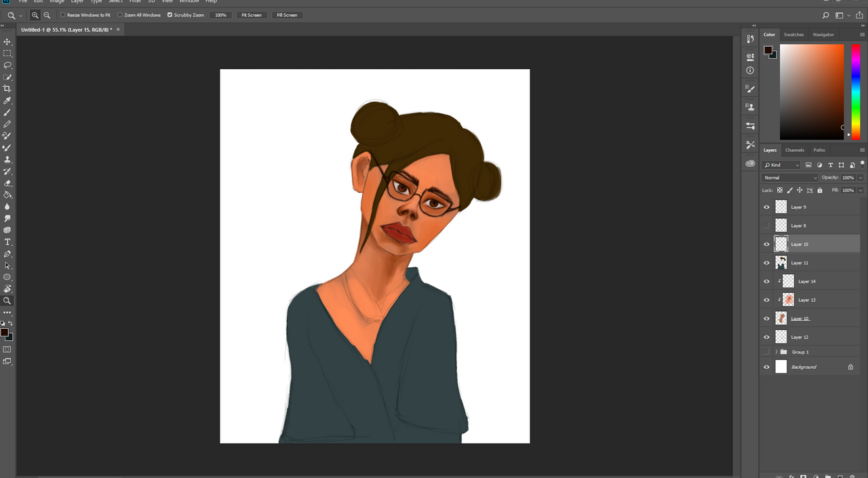Open the Window menu
The width and height of the screenshot is (868, 478).
pyautogui.click(x=189, y=1)
